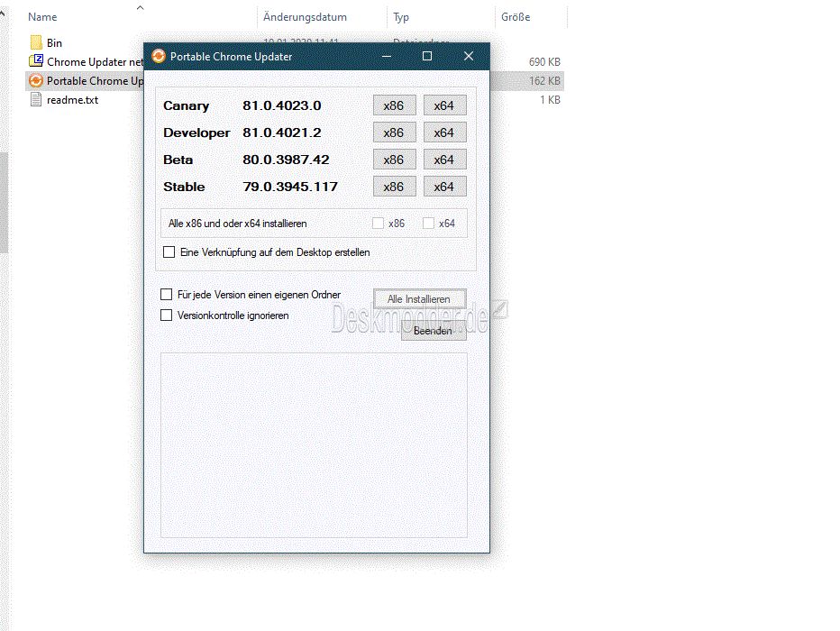Image resolution: width=840 pixels, height=631 pixels.
Task: Install Stable x86 version
Action: [x=394, y=187]
